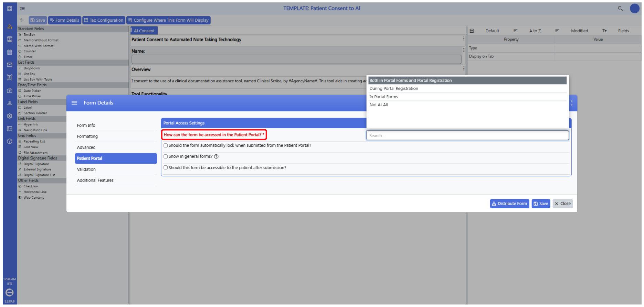Open the three-dot menu beside Name field
The width and height of the screenshot is (644, 307).
pos(464,50)
